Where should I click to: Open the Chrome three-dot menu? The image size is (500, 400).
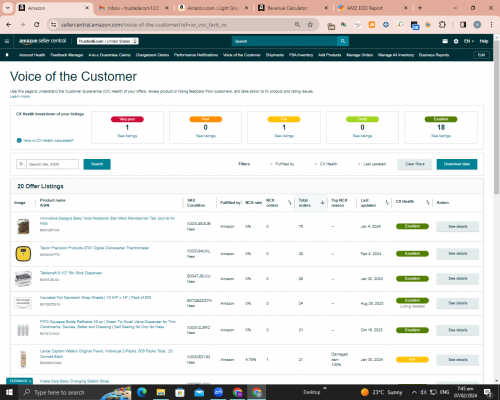point(491,25)
